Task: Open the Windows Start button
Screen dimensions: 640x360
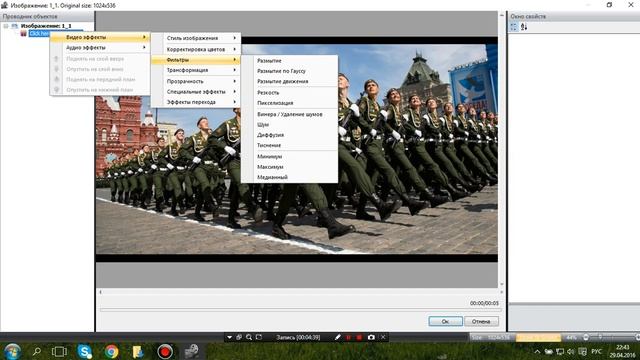Action: (12, 351)
